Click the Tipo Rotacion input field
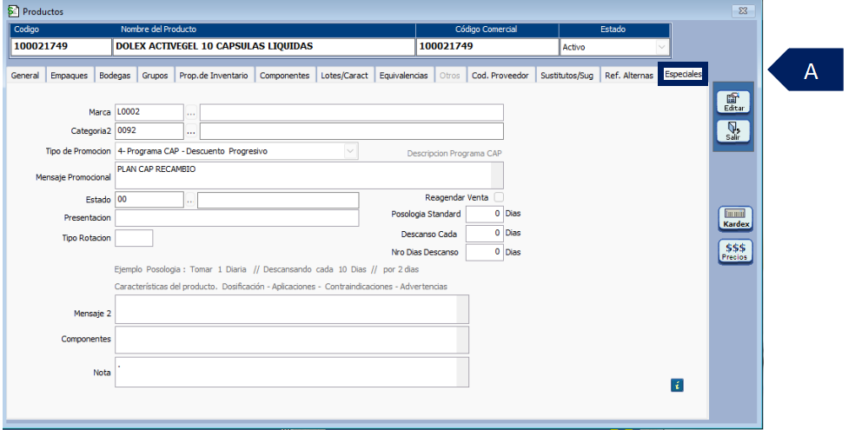The image size is (868, 430). (x=134, y=238)
